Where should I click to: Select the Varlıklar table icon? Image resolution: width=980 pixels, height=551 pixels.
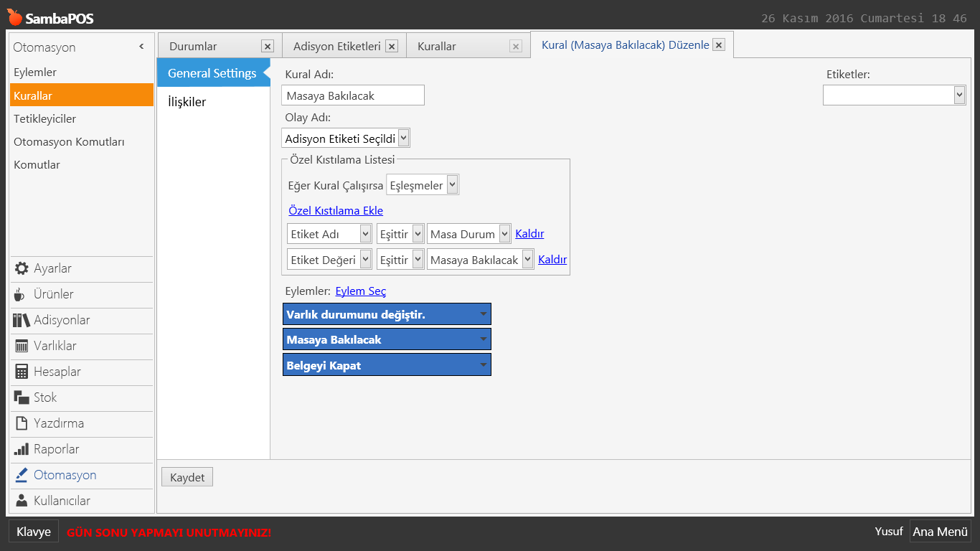pos(22,346)
